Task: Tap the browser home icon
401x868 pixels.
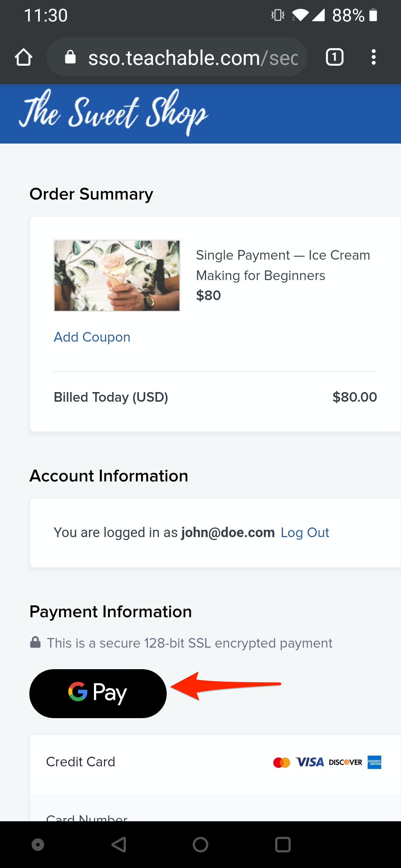Action: pyautogui.click(x=23, y=57)
